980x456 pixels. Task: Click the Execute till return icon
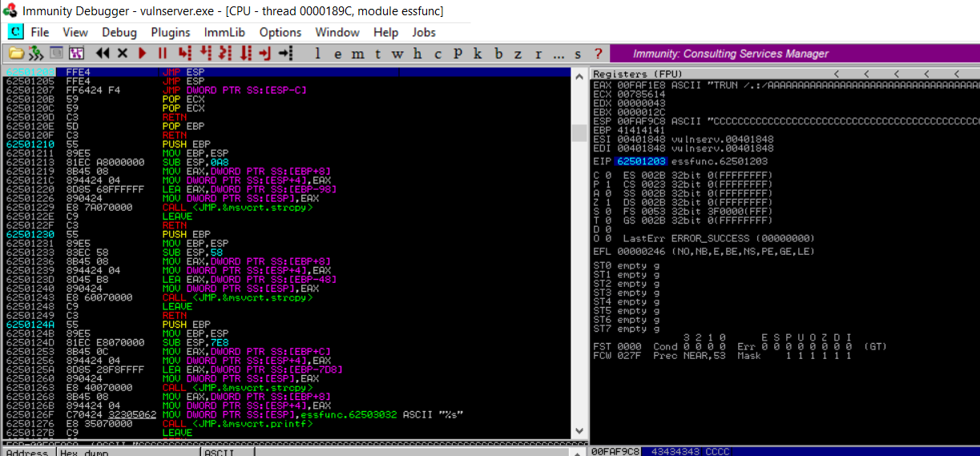pyautogui.click(x=265, y=54)
